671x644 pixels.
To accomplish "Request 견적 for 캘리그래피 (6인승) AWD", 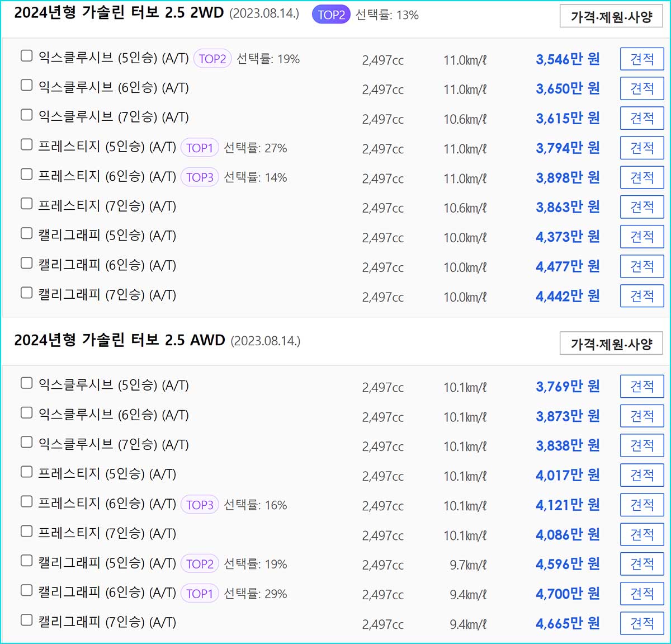I will pos(641,594).
